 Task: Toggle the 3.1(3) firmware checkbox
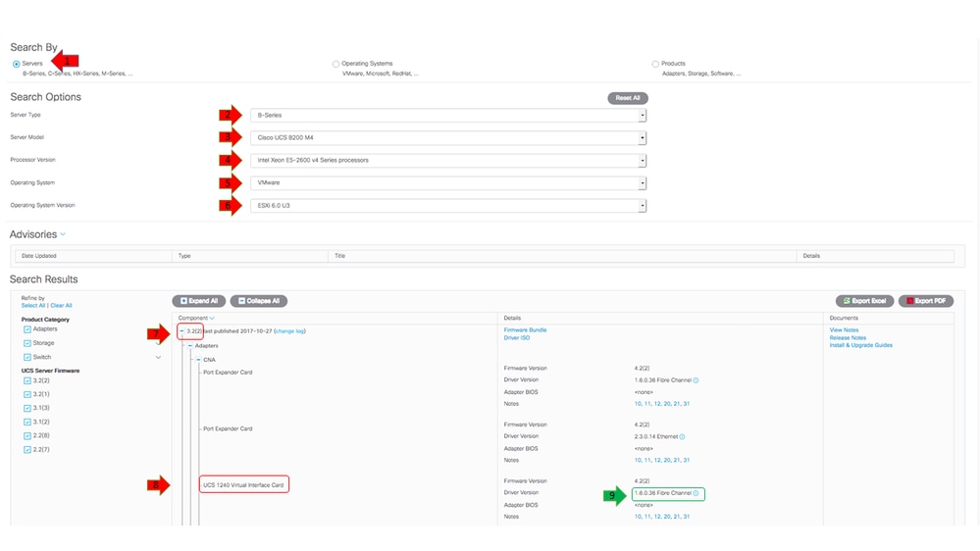point(26,408)
